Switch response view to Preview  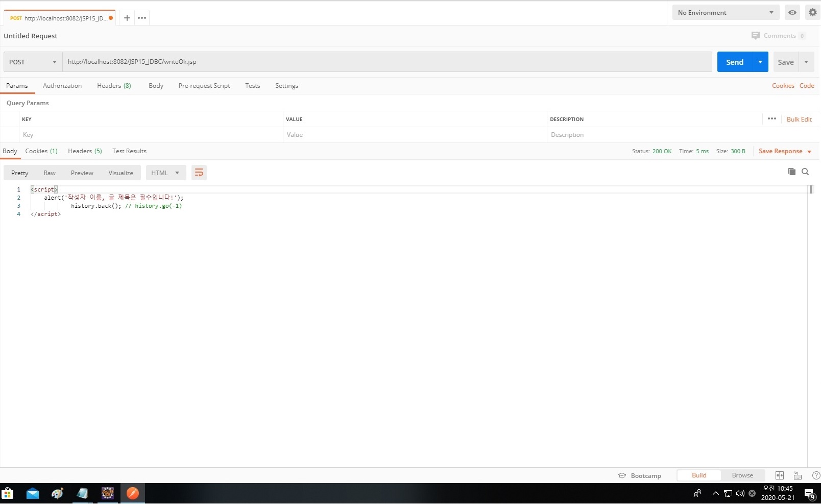(82, 173)
